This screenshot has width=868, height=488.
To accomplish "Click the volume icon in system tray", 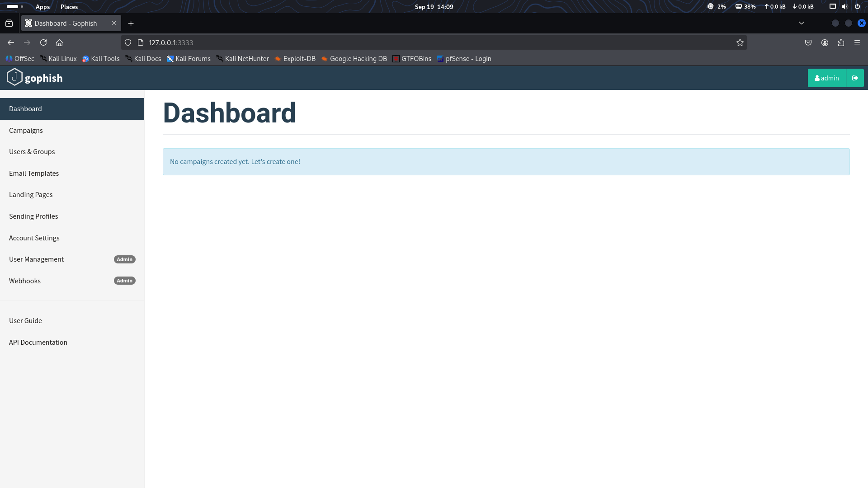I will tap(844, 6).
